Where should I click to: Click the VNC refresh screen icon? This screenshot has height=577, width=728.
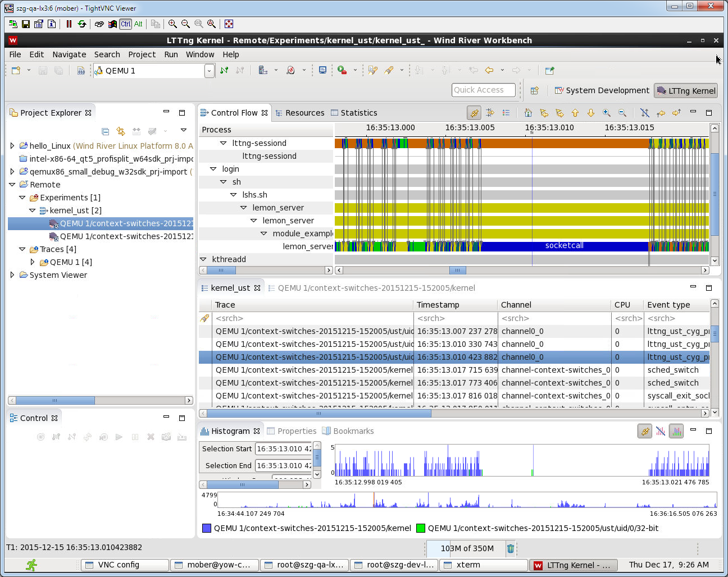[x=82, y=24]
